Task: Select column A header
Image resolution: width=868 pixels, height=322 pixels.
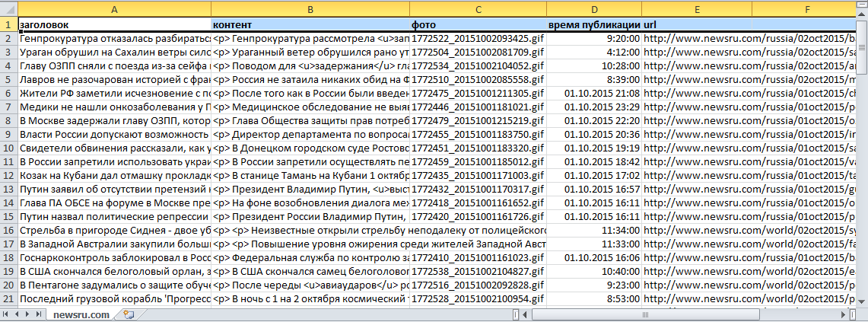Action: point(115,9)
